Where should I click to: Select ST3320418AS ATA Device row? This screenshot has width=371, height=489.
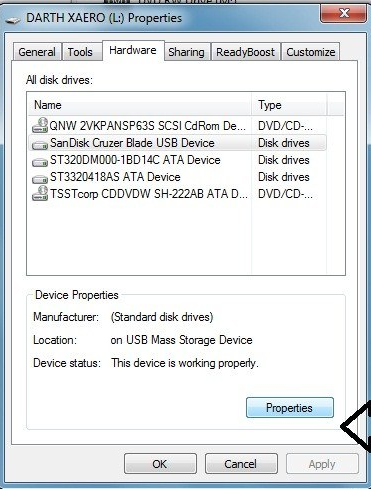tap(177, 177)
